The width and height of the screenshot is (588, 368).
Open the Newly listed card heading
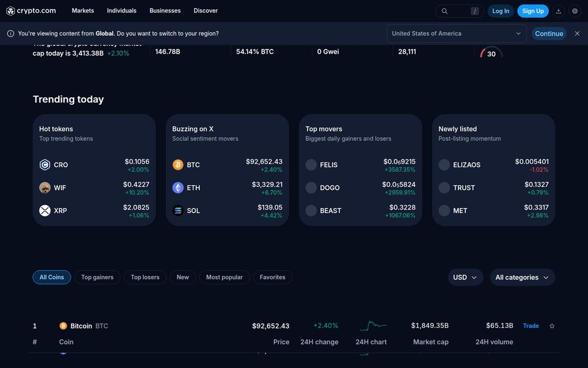point(457,129)
